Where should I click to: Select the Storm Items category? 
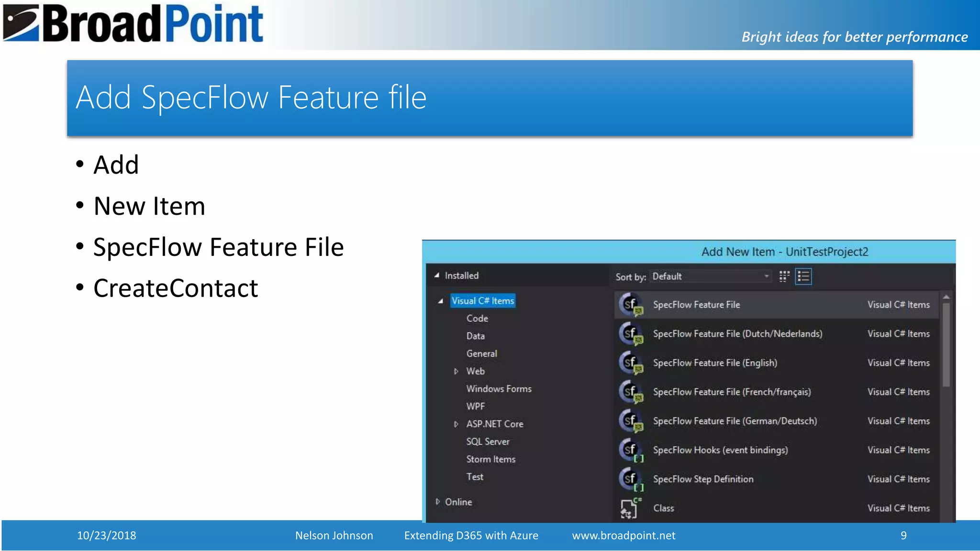click(491, 459)
